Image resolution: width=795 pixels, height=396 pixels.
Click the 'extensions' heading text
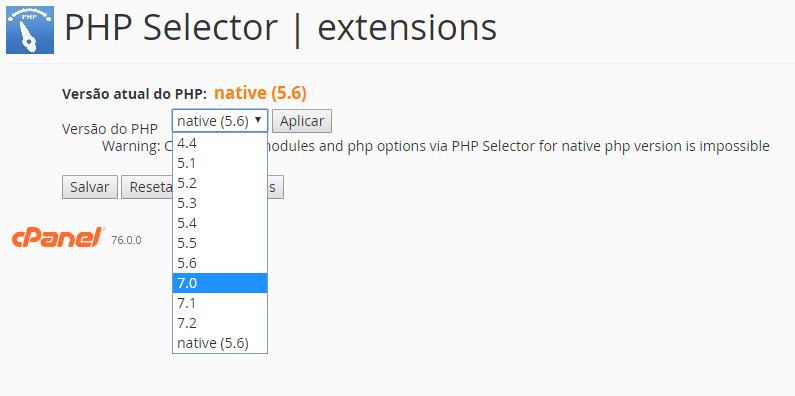(407, 27)
